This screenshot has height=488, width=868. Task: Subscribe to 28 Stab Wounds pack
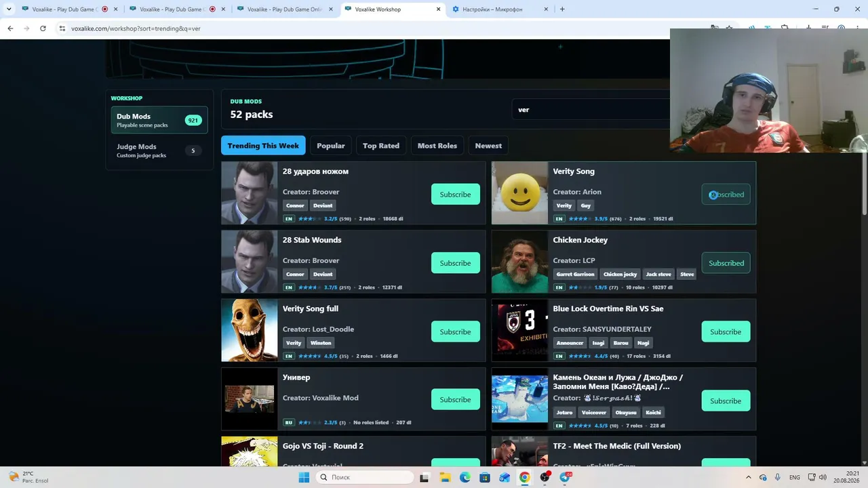pos(455,263)
